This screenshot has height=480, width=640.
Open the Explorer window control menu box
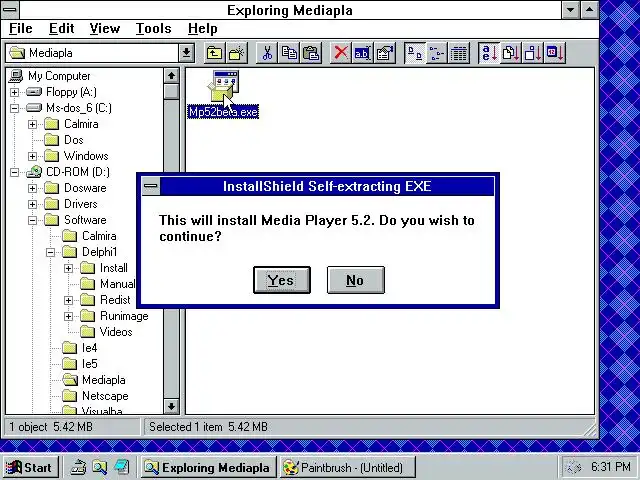(x=10, y=9)
